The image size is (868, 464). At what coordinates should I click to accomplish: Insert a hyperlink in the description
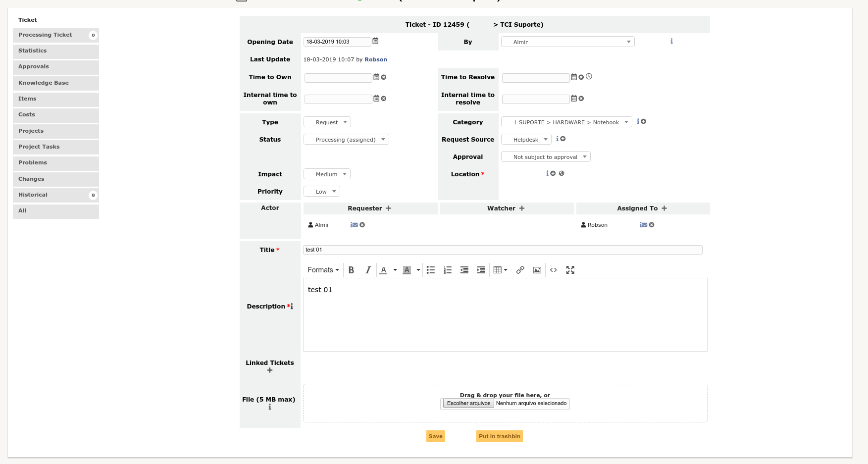[520, 270]
